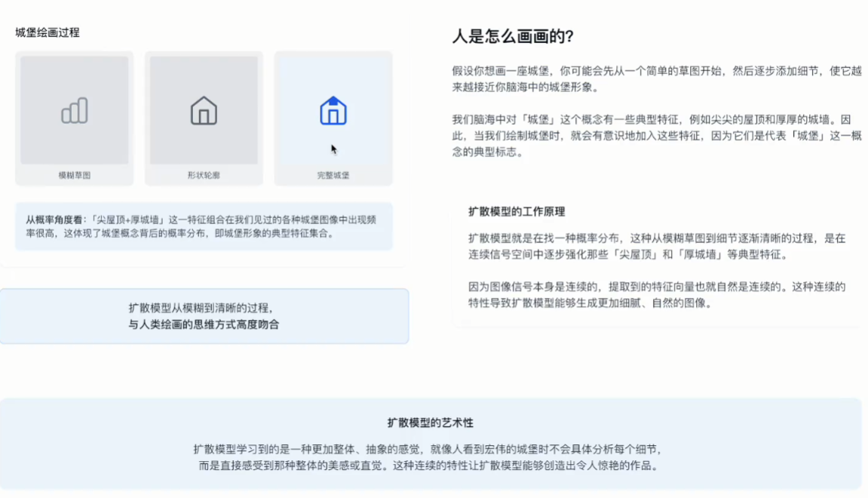The height and width of the screenshot is (498, 868).
Task: Click the 完整城堡 card label
Action: click(x=333, y=175)
